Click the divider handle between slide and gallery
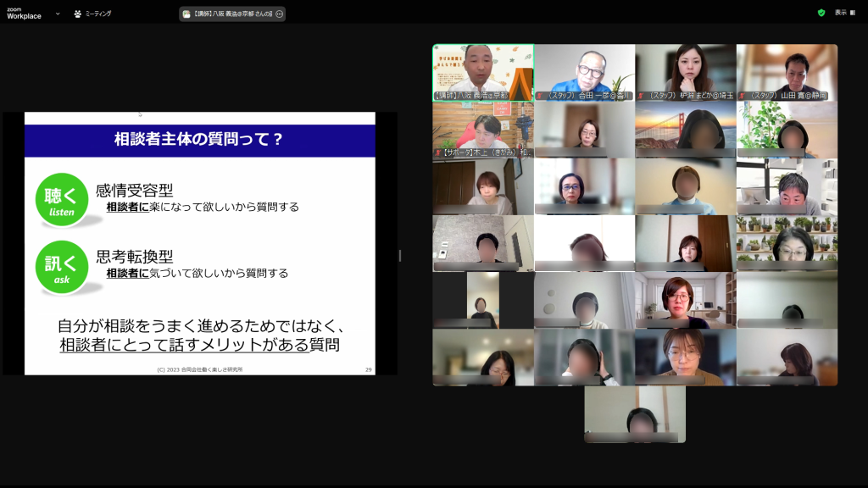This screenshot has height=488, width=868. tap(400, 256)
